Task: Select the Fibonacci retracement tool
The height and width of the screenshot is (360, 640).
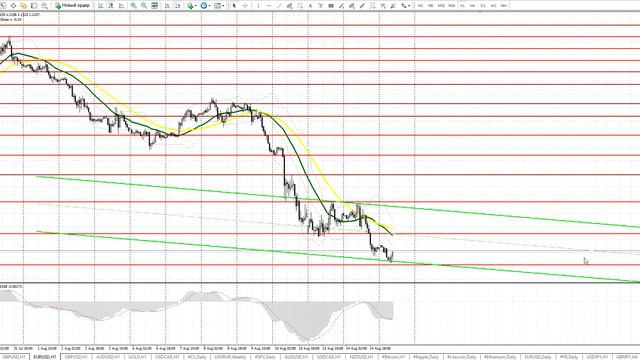Action: pos(300,6)
